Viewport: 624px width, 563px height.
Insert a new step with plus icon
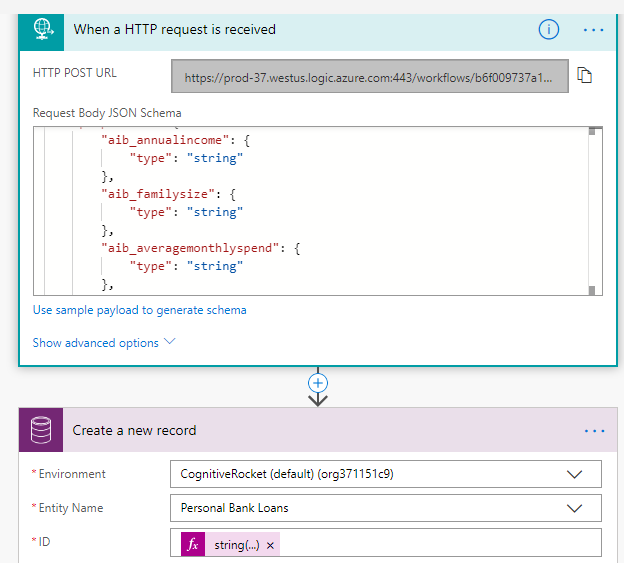click(318, 383)
